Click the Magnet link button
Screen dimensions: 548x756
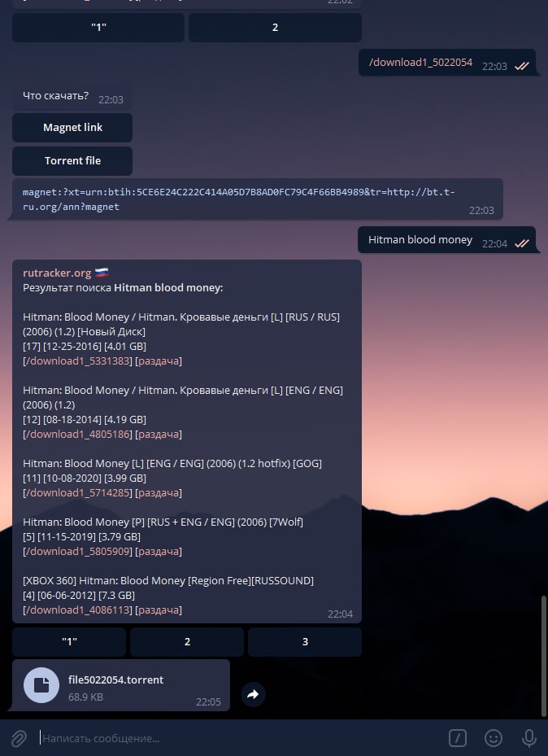tap(72, 127)
